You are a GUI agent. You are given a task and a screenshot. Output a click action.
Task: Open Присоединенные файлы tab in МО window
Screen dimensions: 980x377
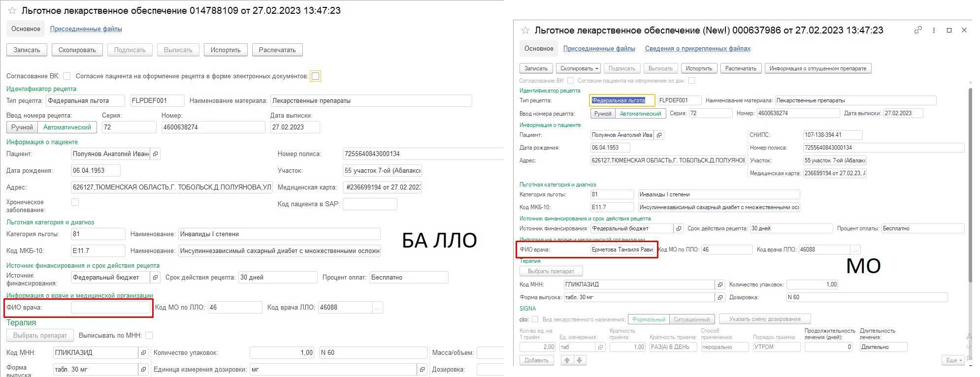599,49
